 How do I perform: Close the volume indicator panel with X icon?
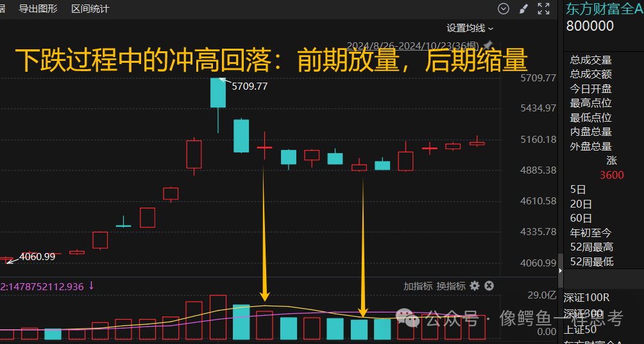(489, 286)
